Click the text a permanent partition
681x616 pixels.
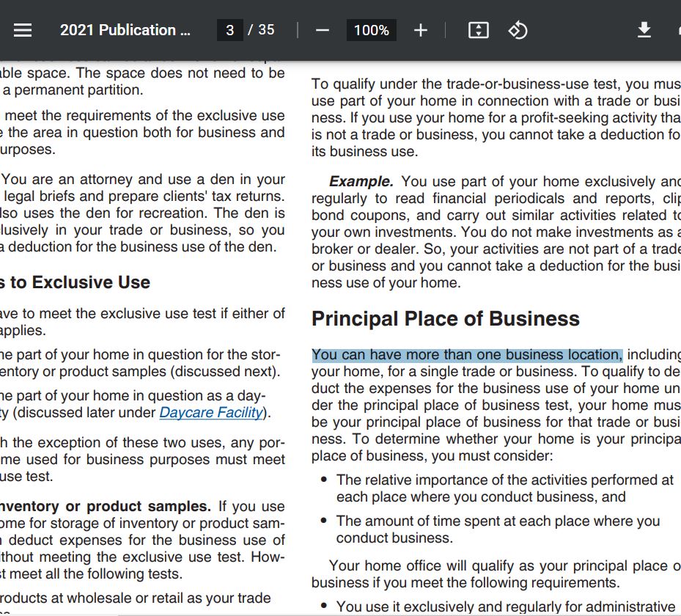click(x=73, y=90)
